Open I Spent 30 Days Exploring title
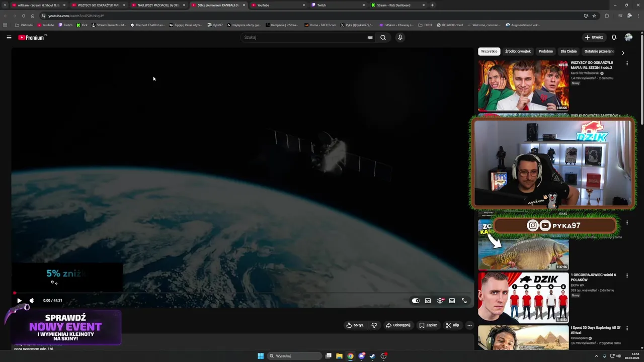 pyautogui.click(x=595, y=330)
